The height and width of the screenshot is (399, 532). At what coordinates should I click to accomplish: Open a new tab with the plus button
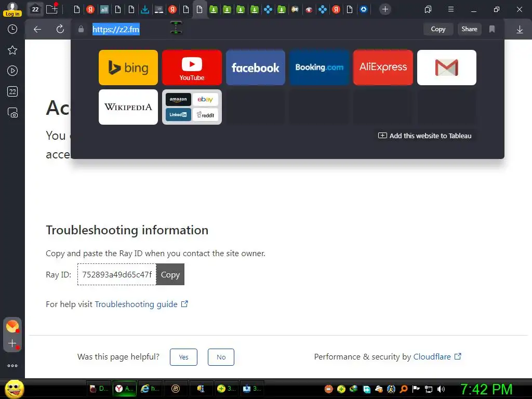385,9
